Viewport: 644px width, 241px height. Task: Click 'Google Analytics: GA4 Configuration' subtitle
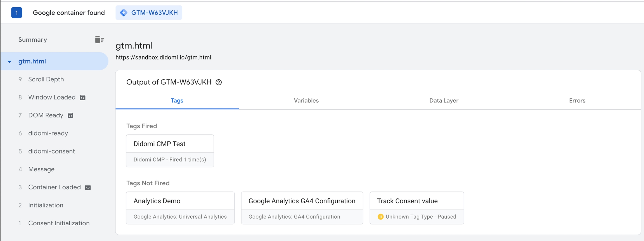click(x=294, y=217)
